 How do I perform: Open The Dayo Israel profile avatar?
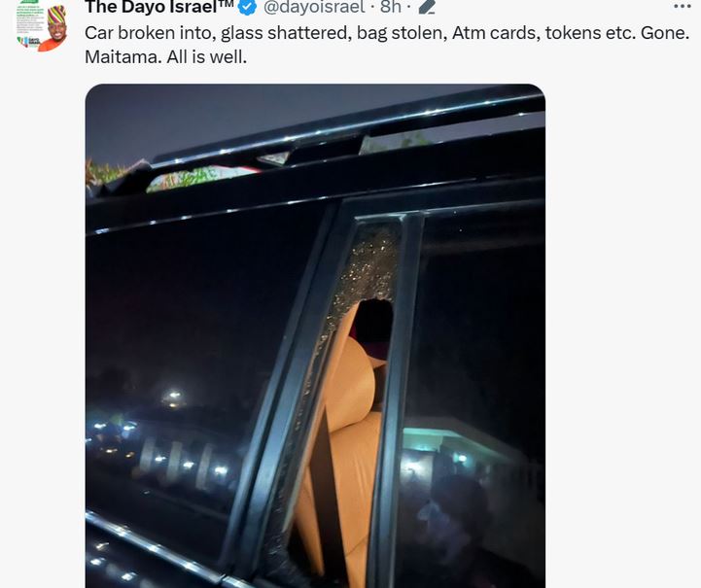[41, 26]
